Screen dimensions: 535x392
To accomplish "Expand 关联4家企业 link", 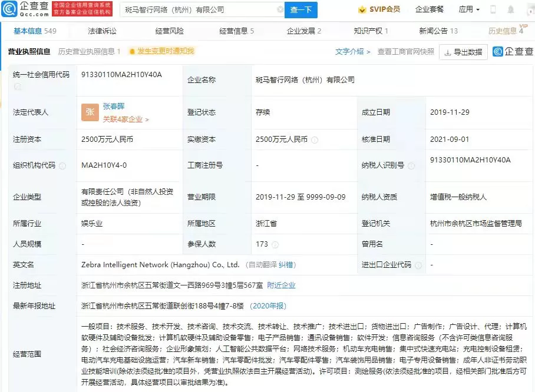I will pos(126,119).
